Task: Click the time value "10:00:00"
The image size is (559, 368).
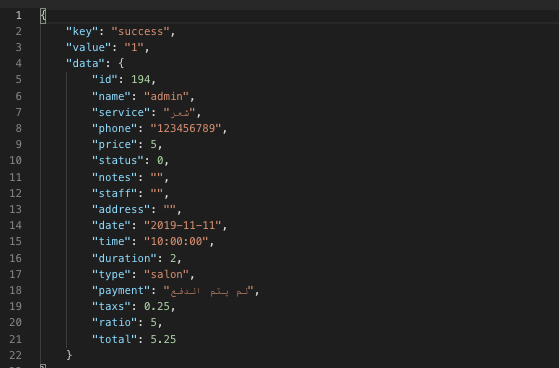Action: coord(176,241)
